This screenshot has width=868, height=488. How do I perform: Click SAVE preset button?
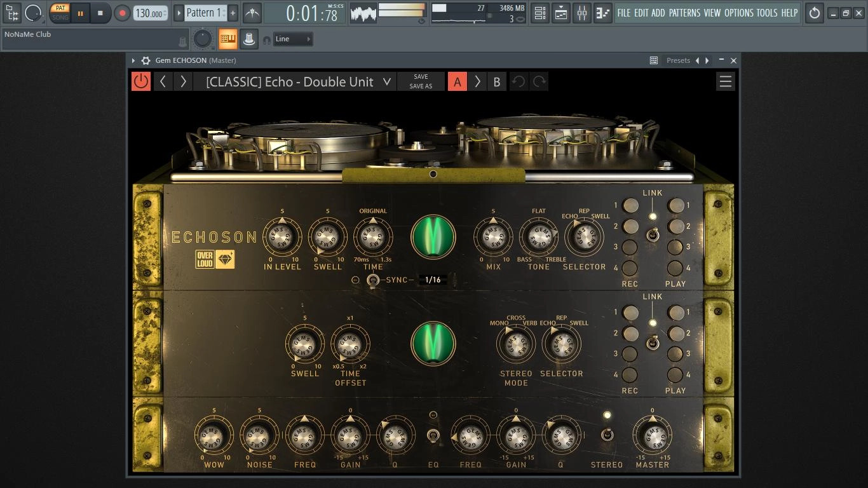tap(421, 76)
